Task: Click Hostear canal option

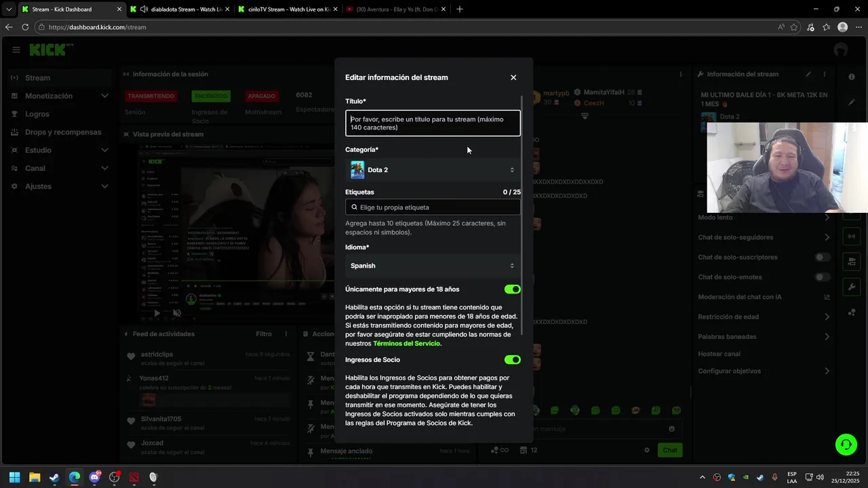Action: click(x=719, y=354)
